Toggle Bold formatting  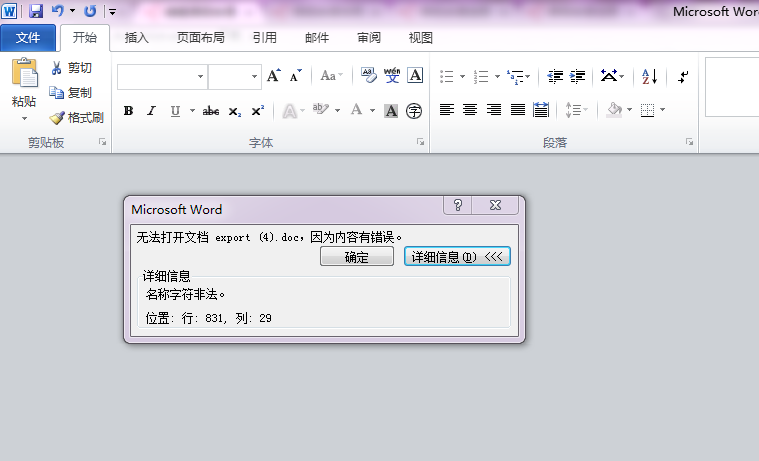click(128, 110)
